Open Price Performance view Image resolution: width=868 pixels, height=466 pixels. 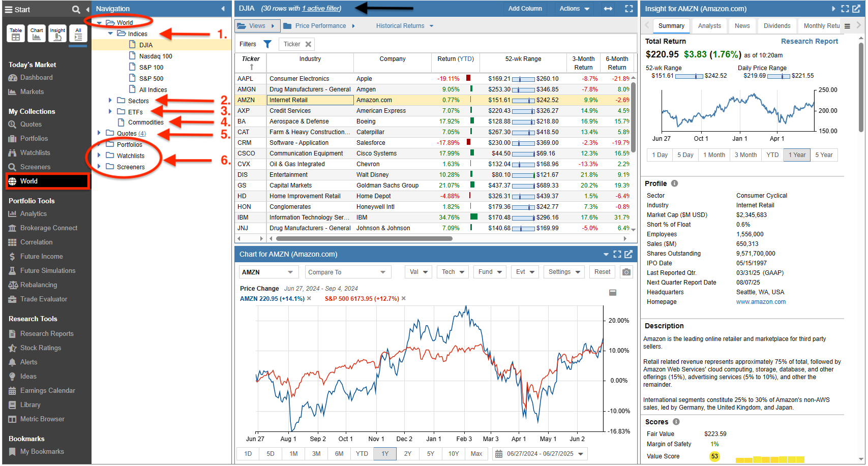(x=319, y=26)
